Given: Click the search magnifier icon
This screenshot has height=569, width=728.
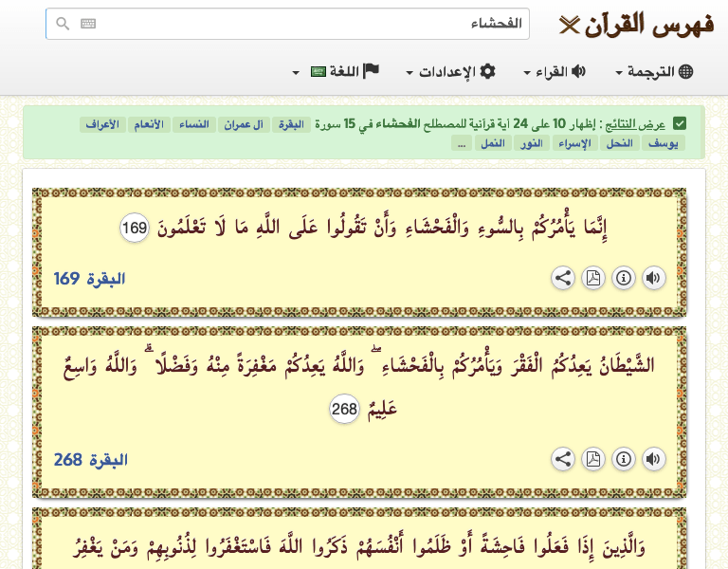Looking at the screenshot, I should point(63,24).
